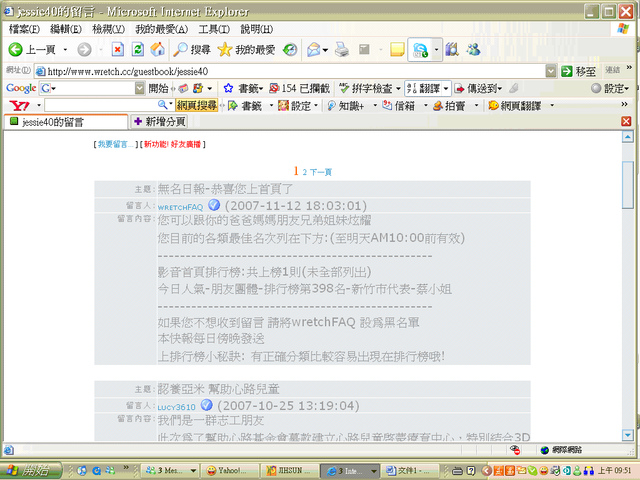Viewport: 640px width, 480px height.
Task: Select the jessie40的留言 tab
Action: tap(66, 122)
